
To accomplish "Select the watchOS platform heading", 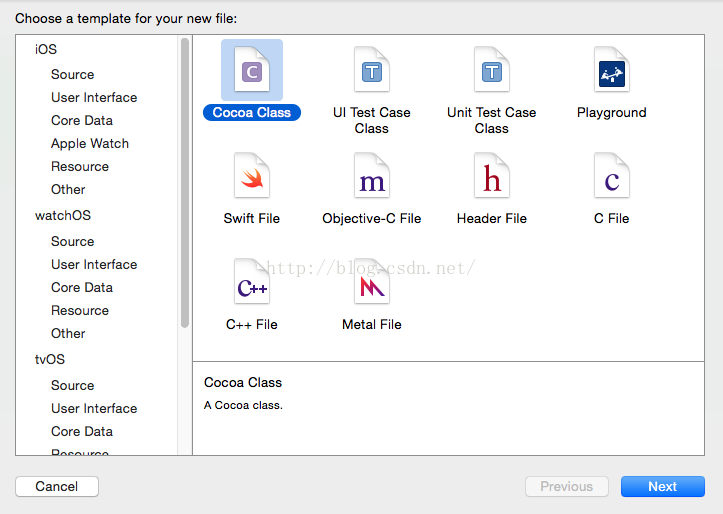I will pos(63,215).
